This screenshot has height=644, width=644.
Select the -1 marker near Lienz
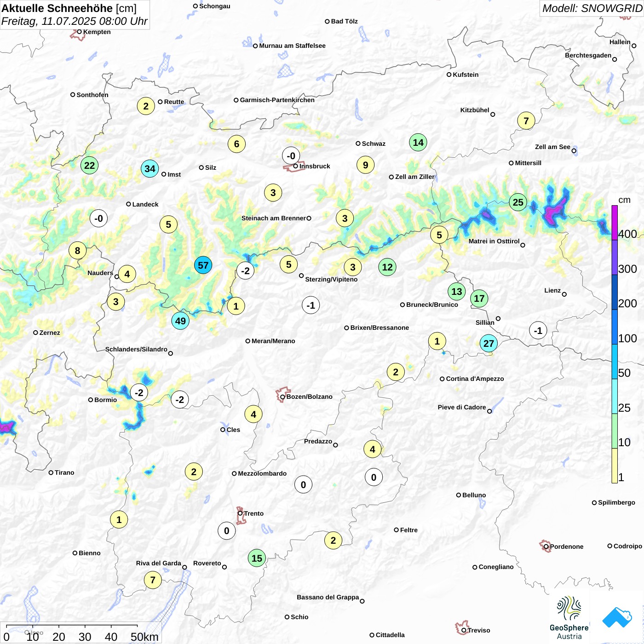(538, 331)
